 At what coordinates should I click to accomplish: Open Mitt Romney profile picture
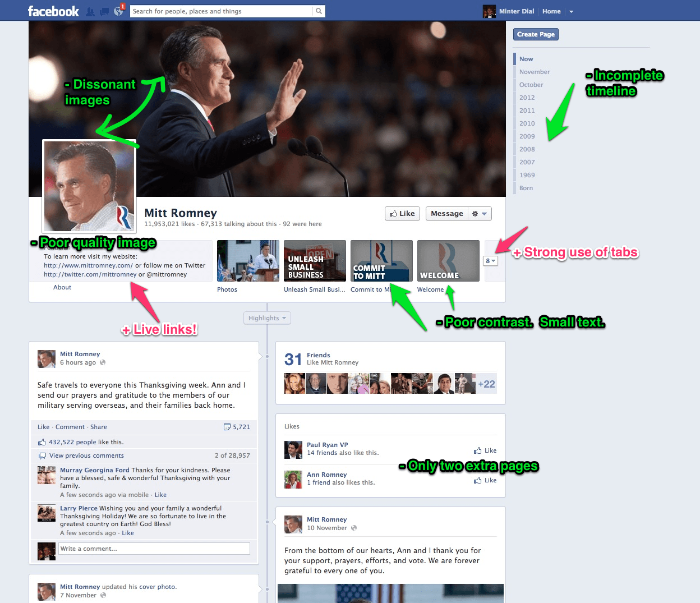89,186
